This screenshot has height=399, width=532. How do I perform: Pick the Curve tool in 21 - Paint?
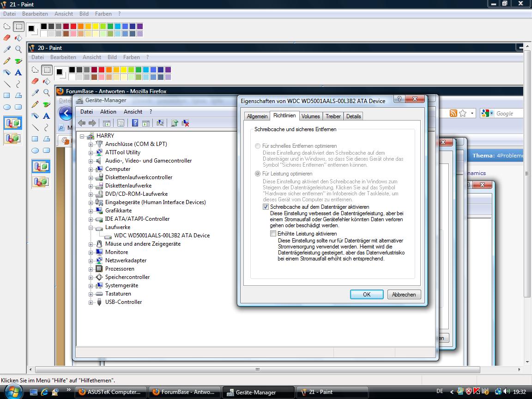point(18,84)
